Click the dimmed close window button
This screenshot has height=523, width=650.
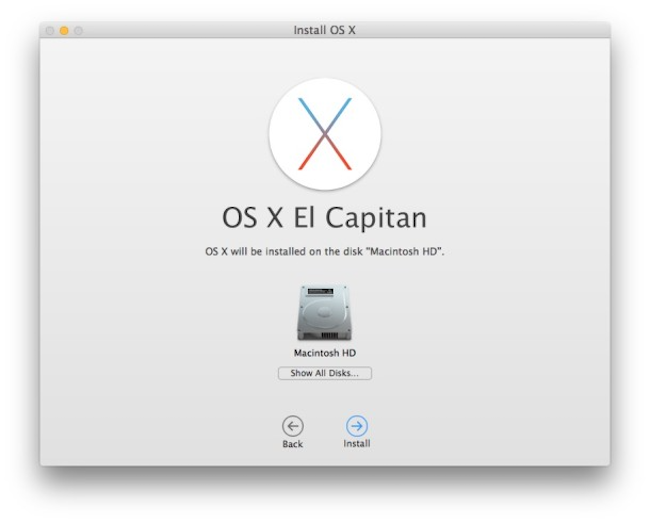click(50, 31)
